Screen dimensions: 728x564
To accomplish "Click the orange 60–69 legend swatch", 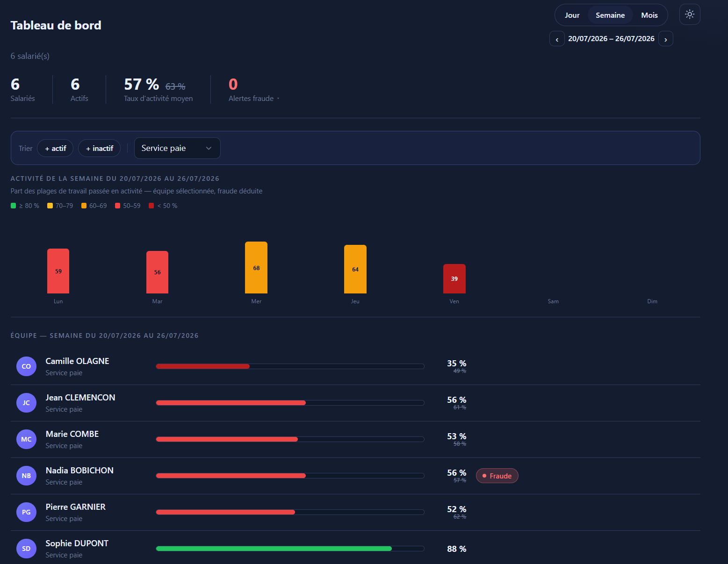I will (84, 206).
